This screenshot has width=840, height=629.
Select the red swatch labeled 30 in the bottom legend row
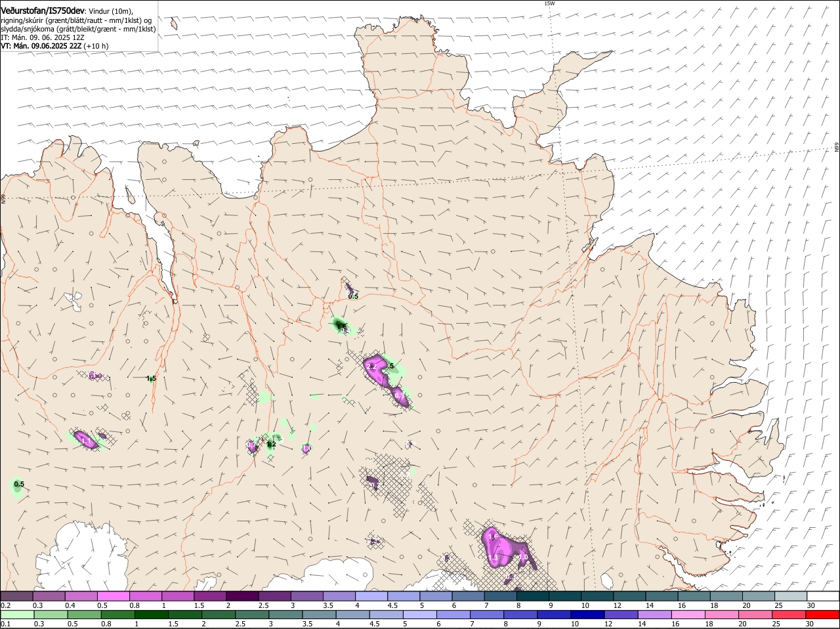(x=822, y=615)
